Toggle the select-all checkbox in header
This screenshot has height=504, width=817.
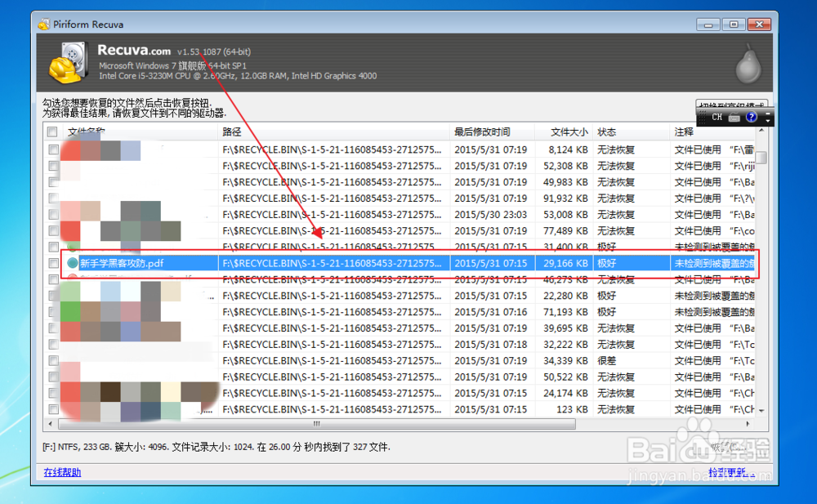[x=52, y=132]
